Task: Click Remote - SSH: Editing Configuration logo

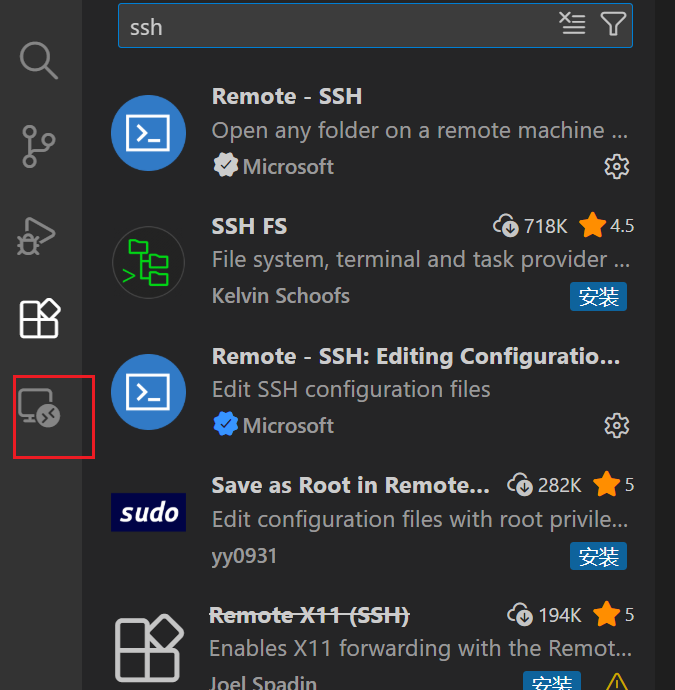Action: 148,392
